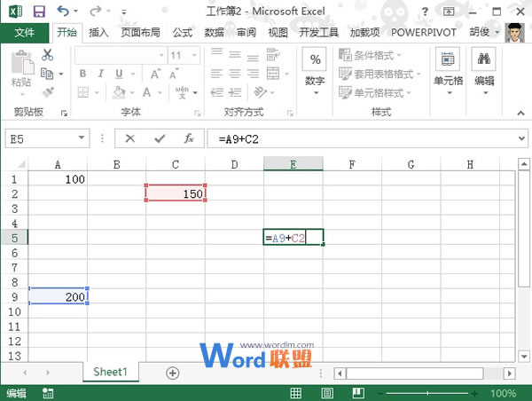532x401 pixels.
Task: Toggle align text right
Action: pyautogui.click(x=253, y=74)
